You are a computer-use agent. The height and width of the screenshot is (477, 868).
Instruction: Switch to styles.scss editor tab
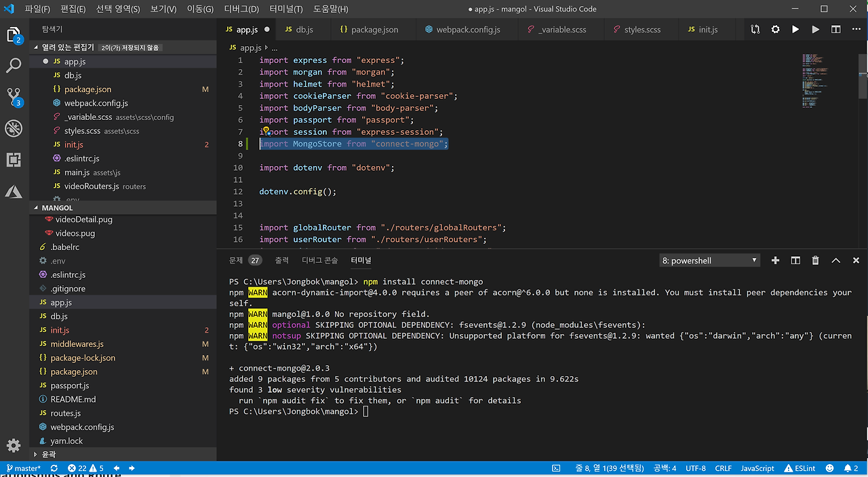click(x=642, y=30)
